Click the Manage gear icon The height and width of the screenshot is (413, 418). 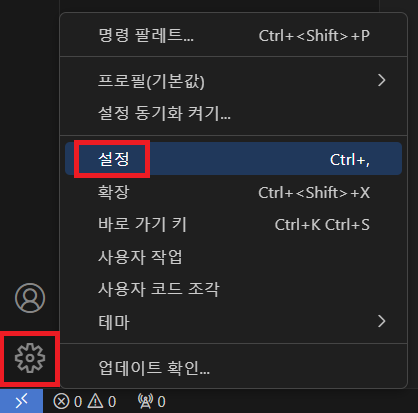[30, 358]
